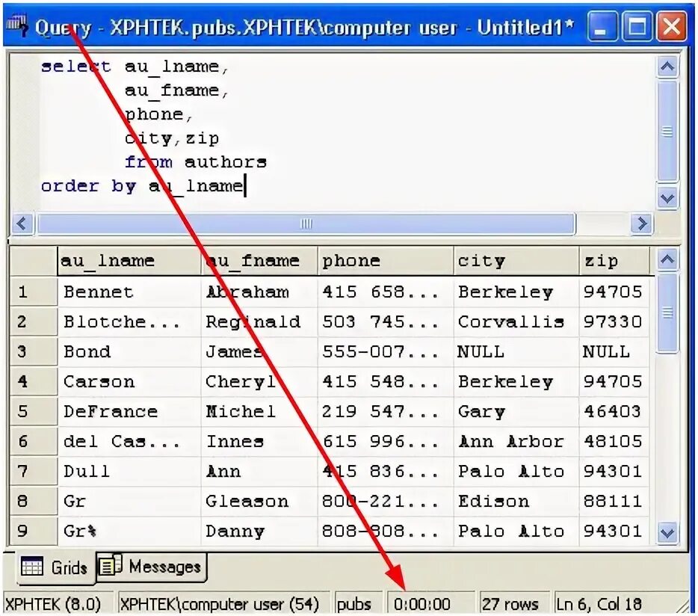Click the editor vertical scrollbar thumb
Viewport: 698px width, 616px height.
coord(667,131)
